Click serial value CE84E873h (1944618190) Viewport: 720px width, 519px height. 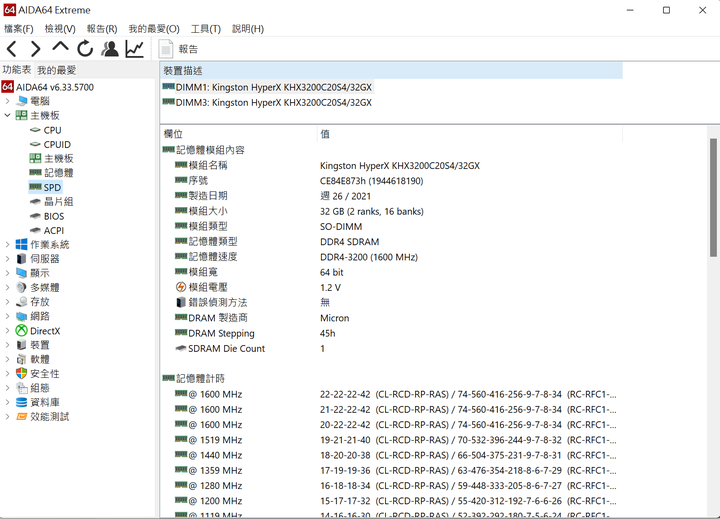371,181
